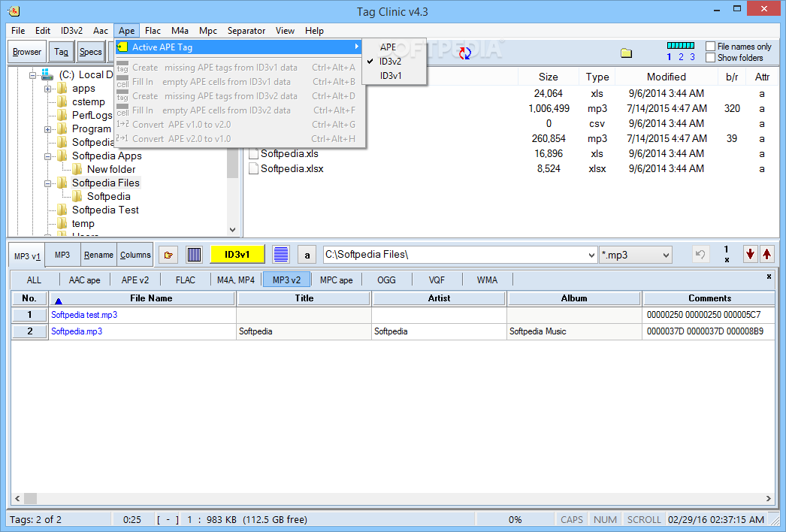Click the undo arrow icon
Screen dimensions: 786x532
[701, 255]
